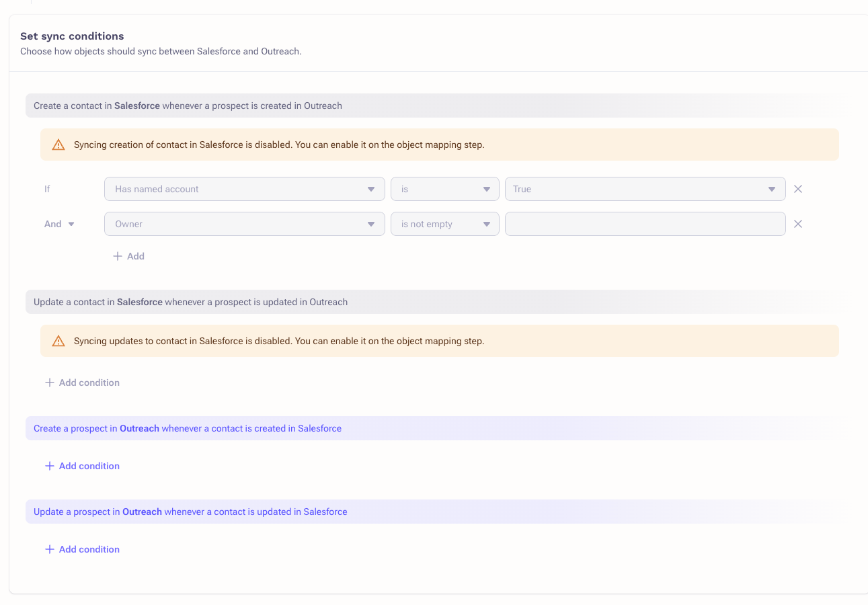This screenshot has height=605, width=868.
Task: Click the 'If' label of first condition
Action: coord(47,189)
